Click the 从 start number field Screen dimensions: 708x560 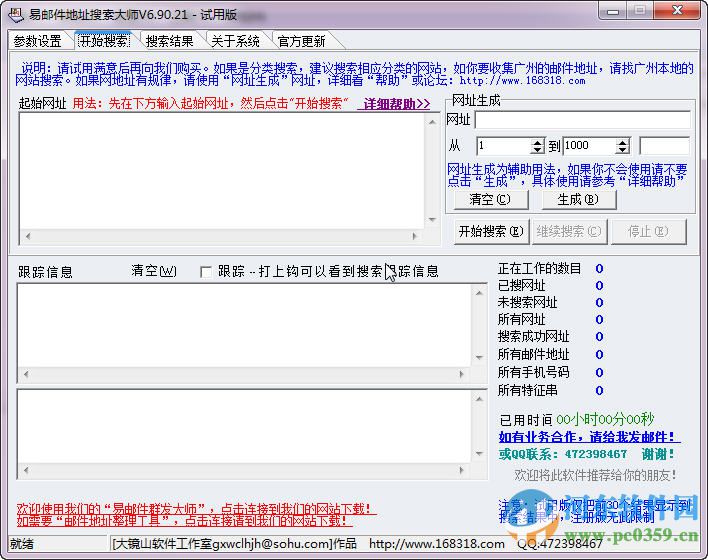(503, 145)
